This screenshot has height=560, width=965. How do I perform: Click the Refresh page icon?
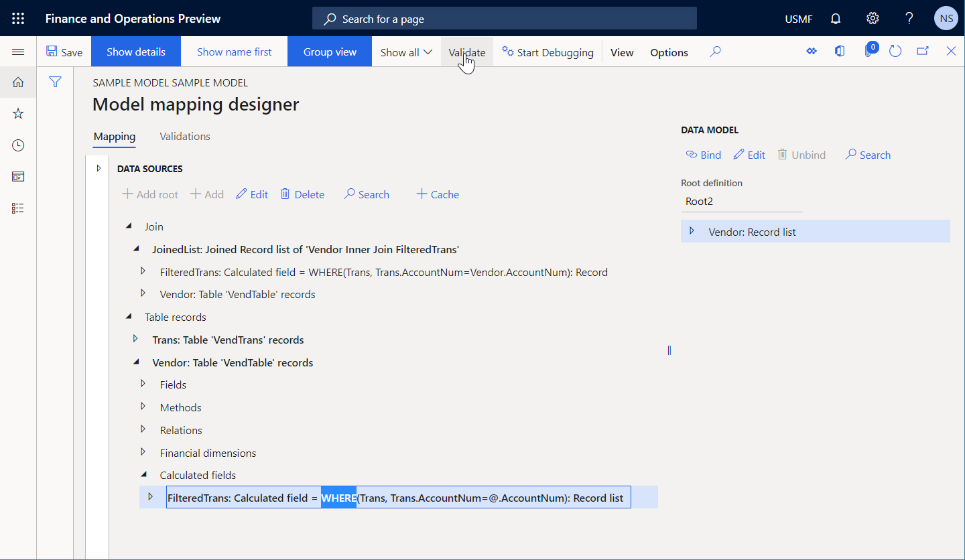click(x=895, y=50)
